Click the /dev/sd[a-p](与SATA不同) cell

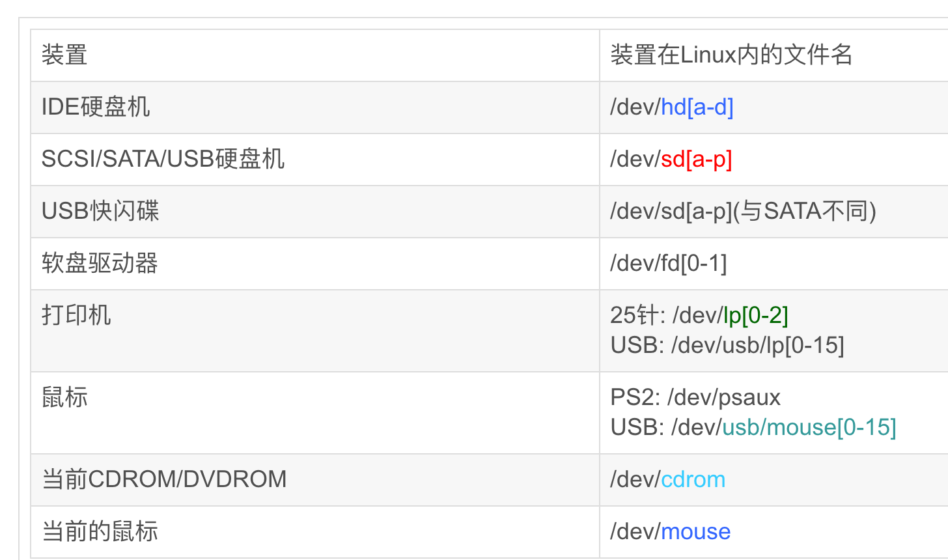(743, 211)
